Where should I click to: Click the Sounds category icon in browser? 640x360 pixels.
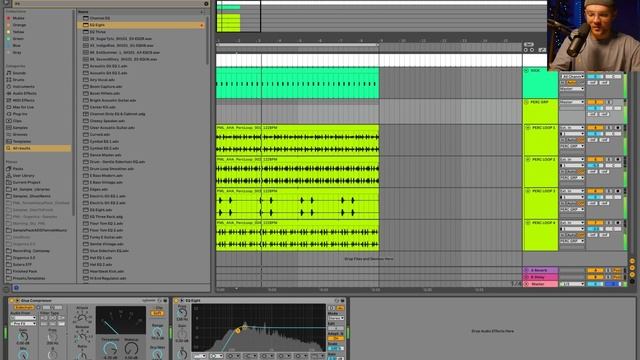pos(9,73)
